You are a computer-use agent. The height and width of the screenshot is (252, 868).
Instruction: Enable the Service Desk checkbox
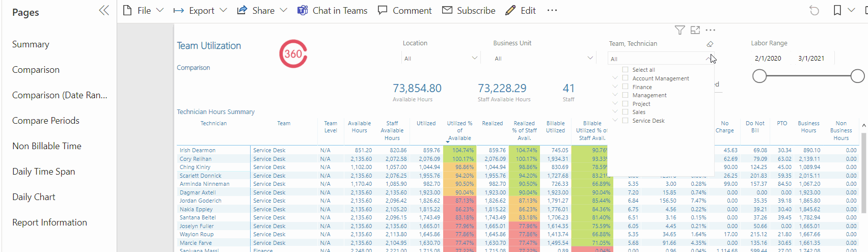625,121
